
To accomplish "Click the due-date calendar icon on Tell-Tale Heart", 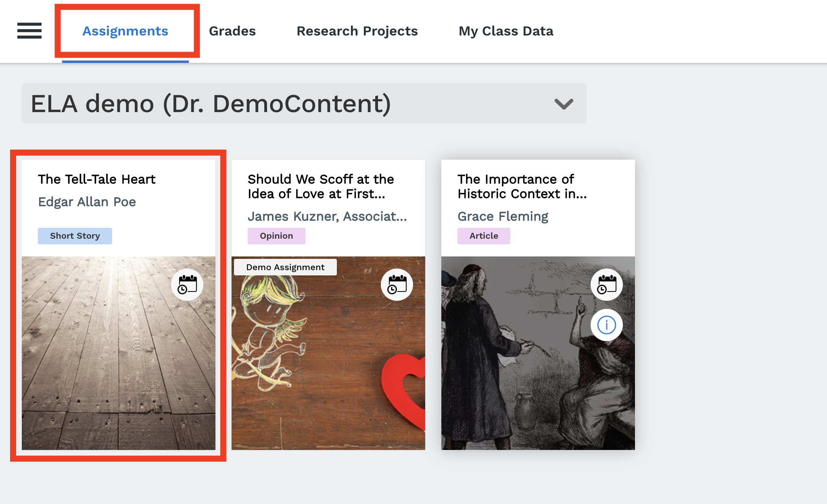I will tap(187, 285).
